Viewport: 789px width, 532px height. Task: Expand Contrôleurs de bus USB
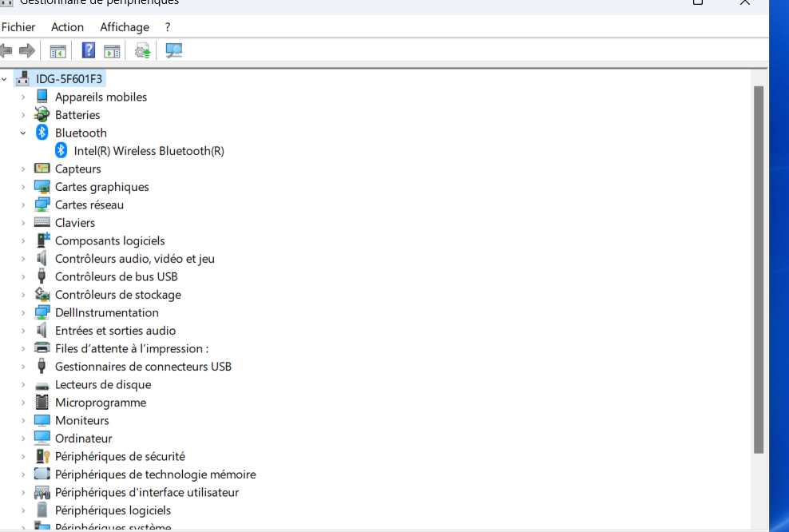point(23,277)
